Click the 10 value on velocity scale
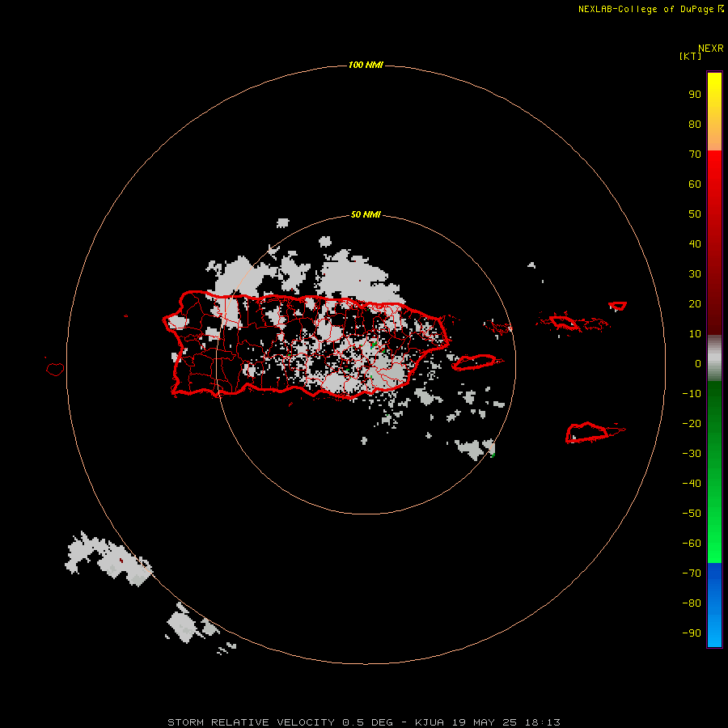Screen dimensions: 728x728 click(x=695, y=334)
